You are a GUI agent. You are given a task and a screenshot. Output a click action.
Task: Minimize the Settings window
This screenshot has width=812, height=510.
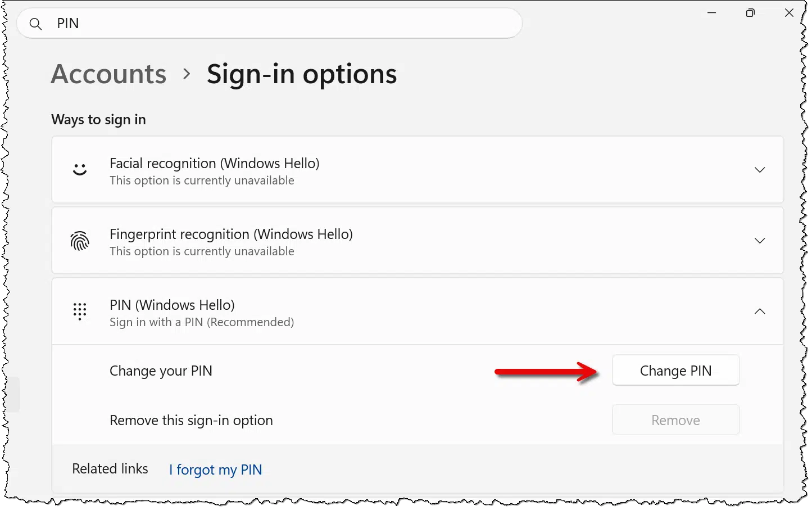(712, 13)
